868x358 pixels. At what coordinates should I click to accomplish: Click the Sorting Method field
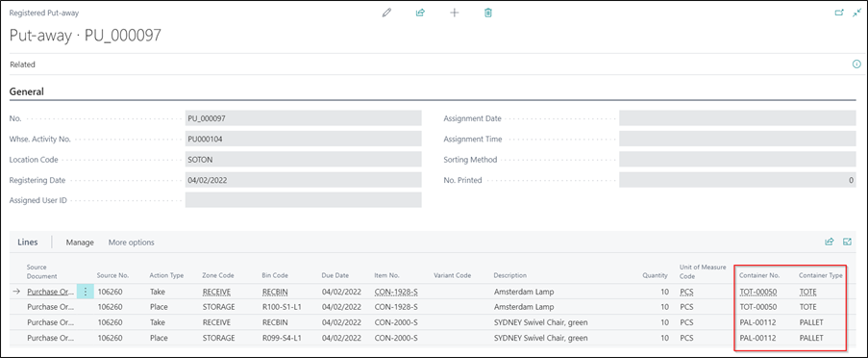coord(737,159)
